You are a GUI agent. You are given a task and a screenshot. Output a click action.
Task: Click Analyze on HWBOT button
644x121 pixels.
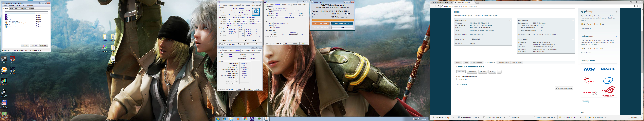[x=342, y=23]
